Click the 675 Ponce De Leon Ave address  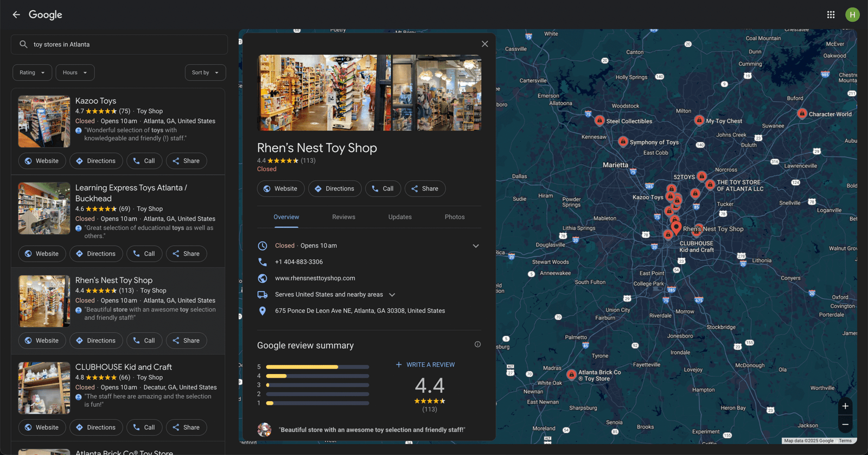pyautogui.click(x=360, y=311)
